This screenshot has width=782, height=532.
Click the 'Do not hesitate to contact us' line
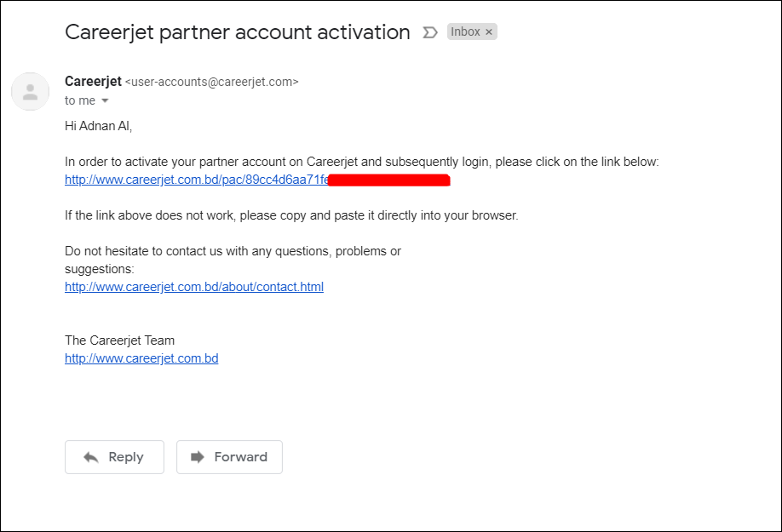tap(233, 251)
